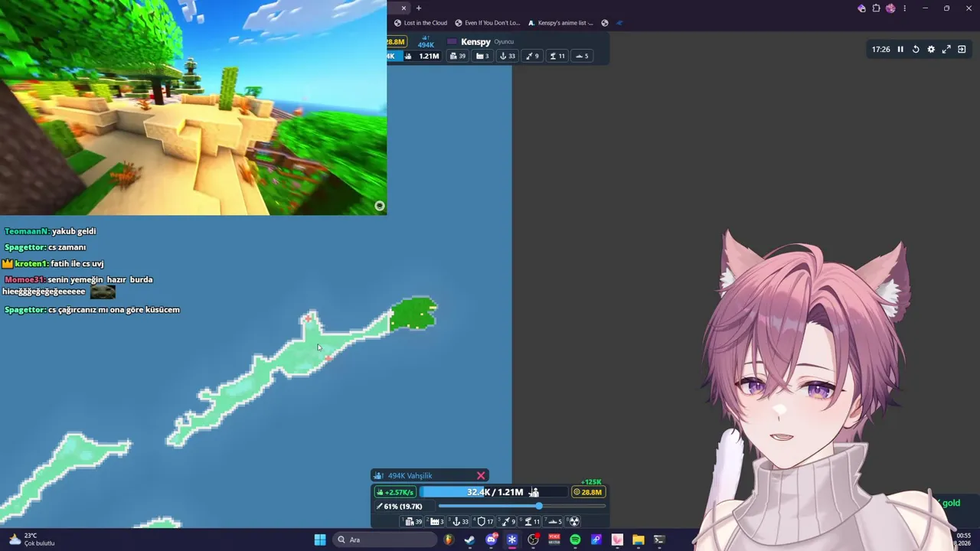Adjust the 61% attack ratio slider
The image size is (980, 551).
tap(522, 506)
